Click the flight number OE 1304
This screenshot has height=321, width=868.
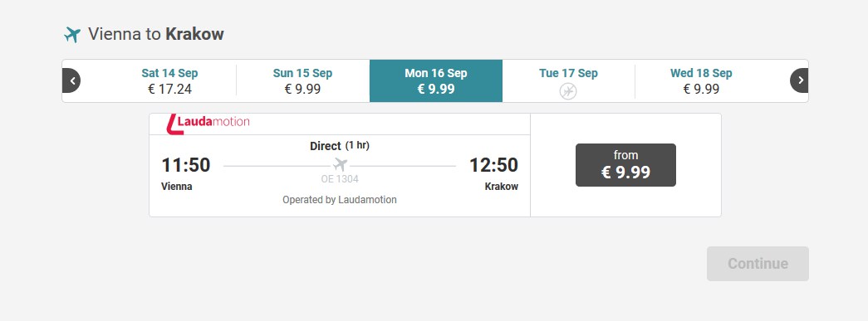[340, 179]
